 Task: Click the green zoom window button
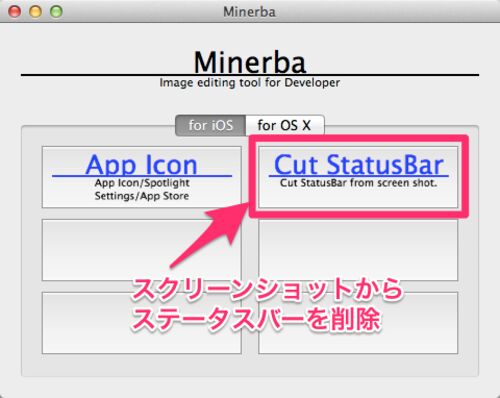tap(56, 12)
